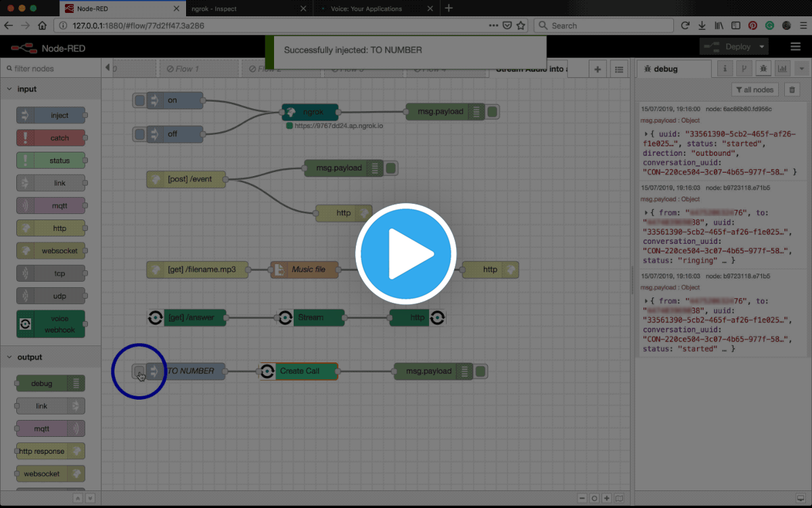The width and height of the screenshot is (812, 508).
Task: Select the http input node in palette
Action: [51, 228]
